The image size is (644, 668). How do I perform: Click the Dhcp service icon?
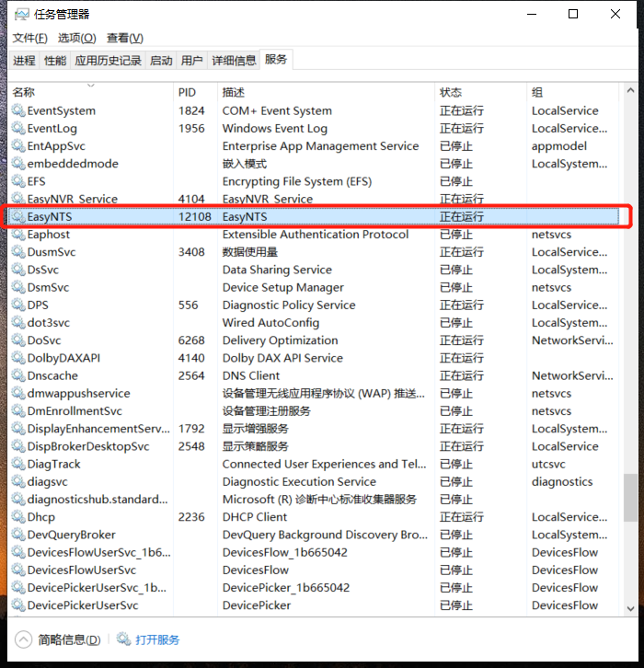point(18,517)
